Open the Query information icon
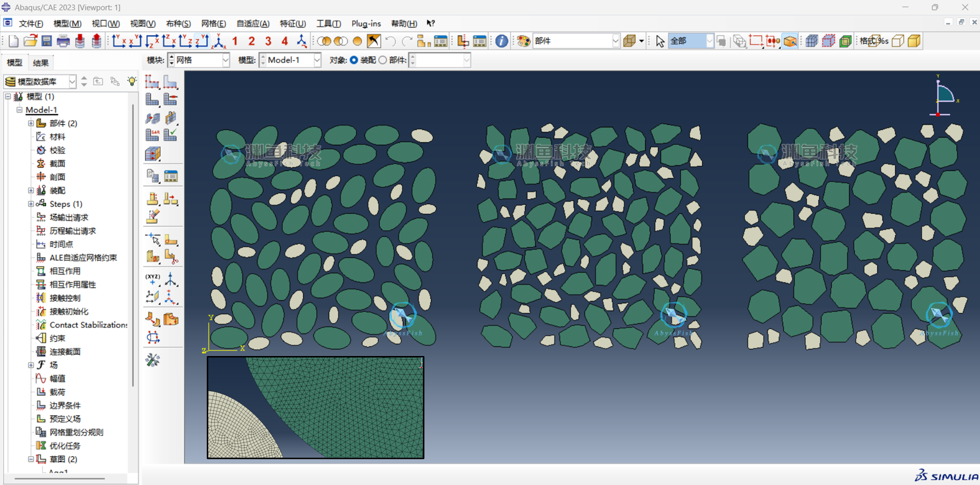The width and height of the screenshot is (980, 485). (x=501, y=41)
